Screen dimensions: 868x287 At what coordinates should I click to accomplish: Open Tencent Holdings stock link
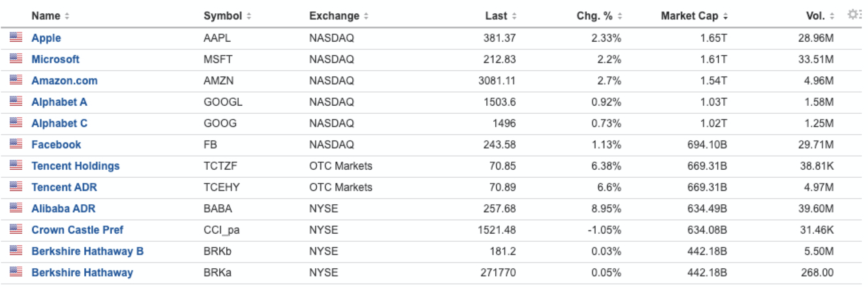75,166
